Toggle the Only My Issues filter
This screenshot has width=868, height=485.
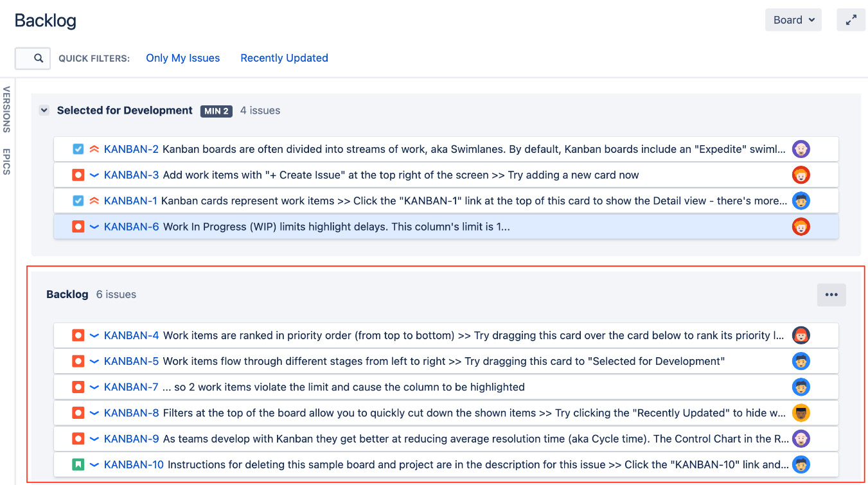[x=182, y=58]
